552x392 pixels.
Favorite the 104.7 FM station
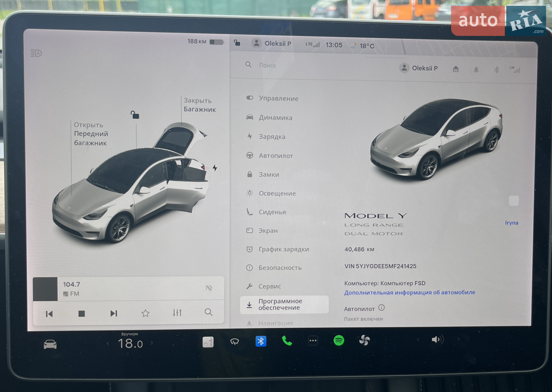(145, 313)
